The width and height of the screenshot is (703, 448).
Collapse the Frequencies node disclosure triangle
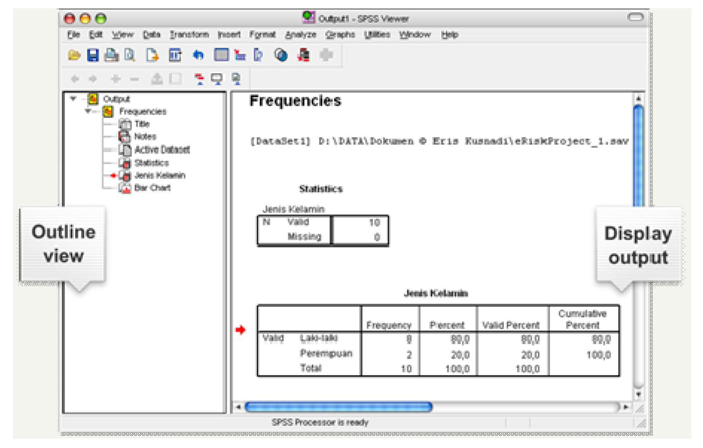(88, 111)
